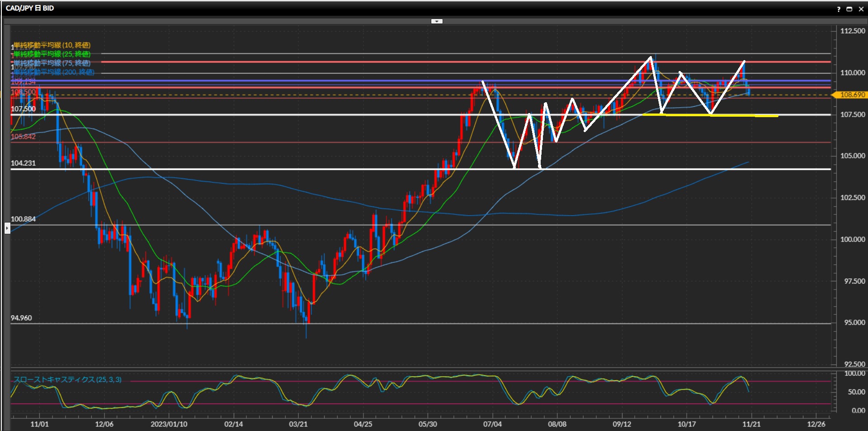Click the CAD/JPY 日 BID title
This screenshot has width=868, height=431.
(30, 8)
